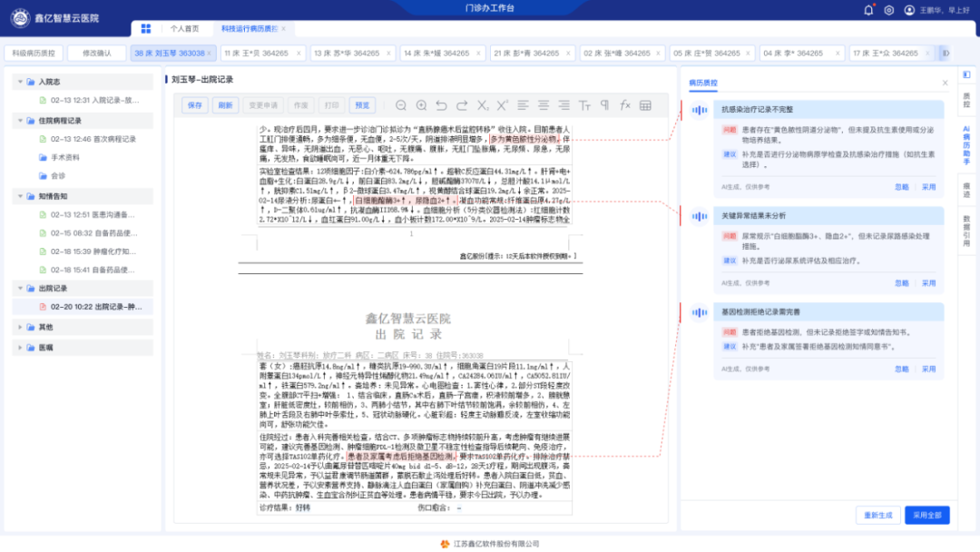Open the 数据引用 side tab
Screen dimensions: 980x552
tap(966, 232)
